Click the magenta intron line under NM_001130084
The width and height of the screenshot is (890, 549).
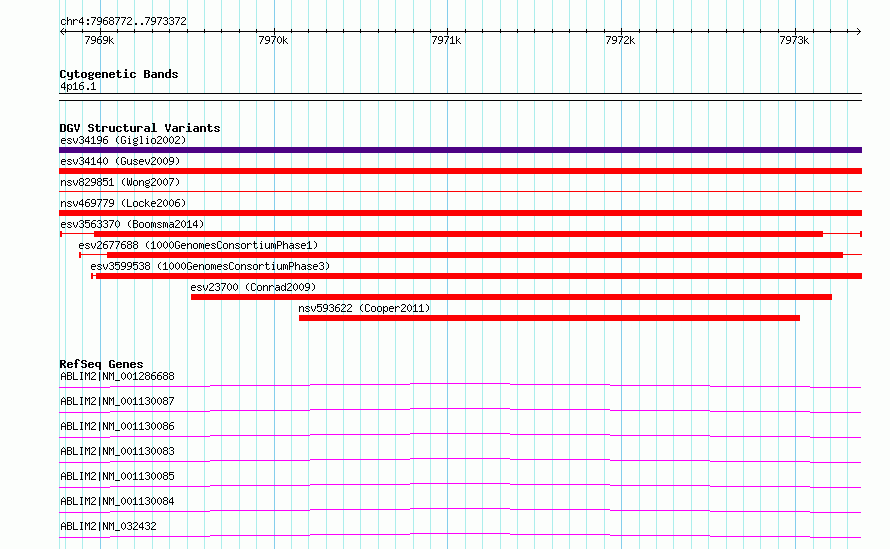[x=460, y=509]
